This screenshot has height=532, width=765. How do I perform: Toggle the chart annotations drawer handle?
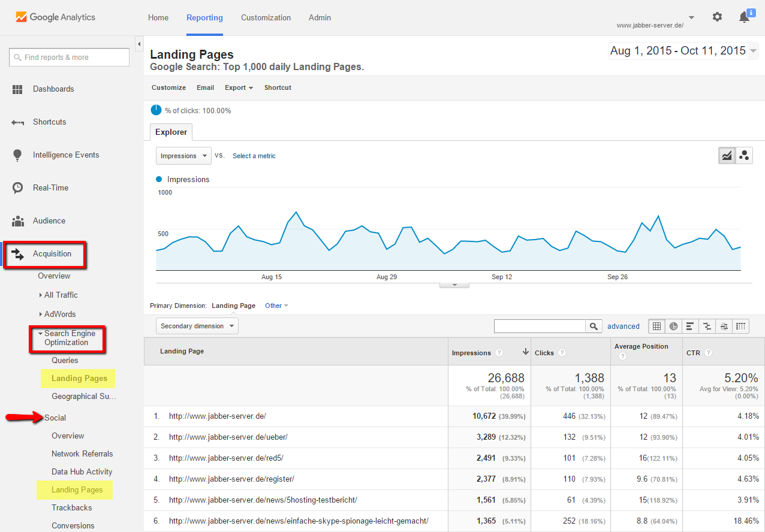454,285
